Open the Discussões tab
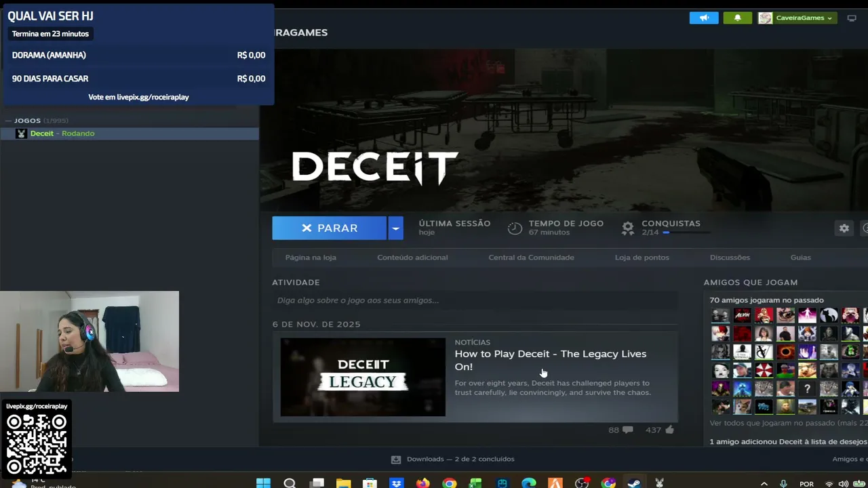Screen dimensions: 868x488 click(730, 258)
